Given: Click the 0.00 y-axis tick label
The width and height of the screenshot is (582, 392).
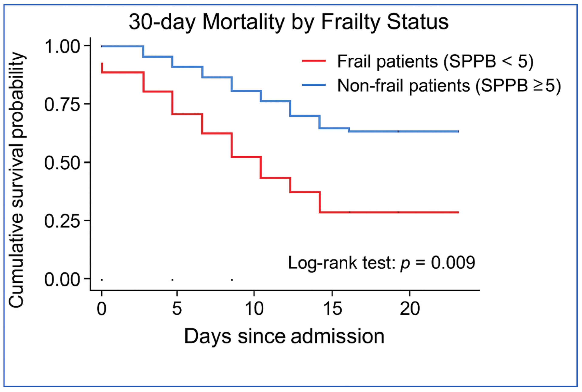Looking at the screenshot, I should [62, 279].
